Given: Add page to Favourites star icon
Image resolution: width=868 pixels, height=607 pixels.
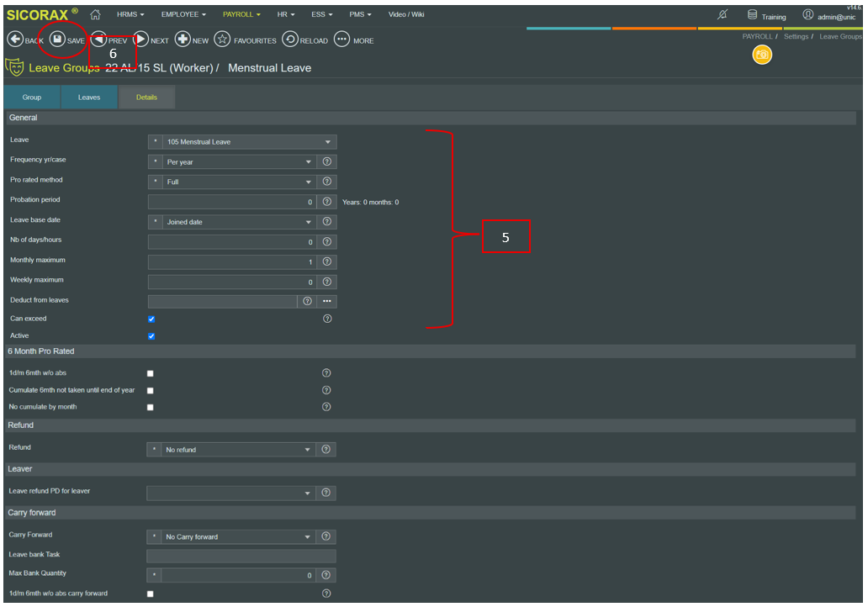Looking at the screenshot, I should [x=222, y=40].
